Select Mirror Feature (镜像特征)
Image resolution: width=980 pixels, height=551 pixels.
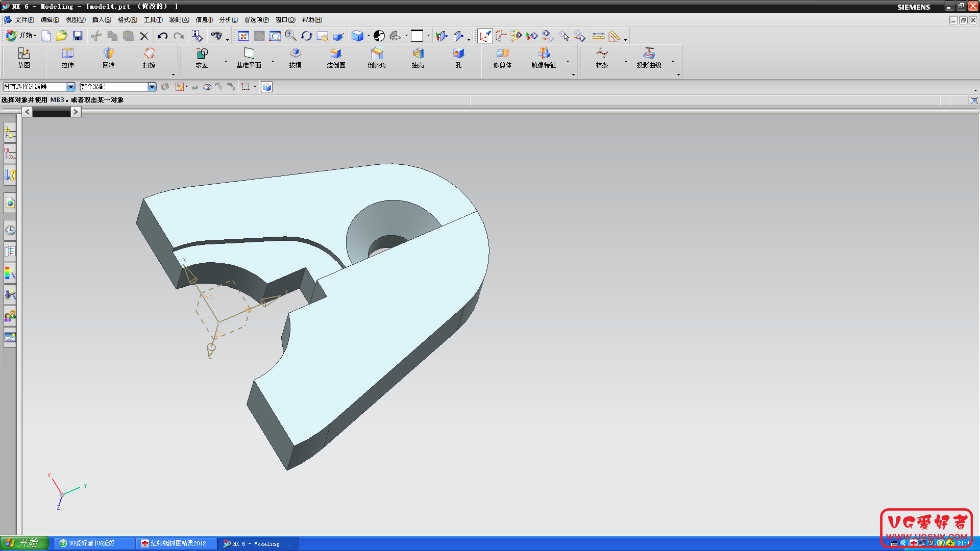coord(544,58)
